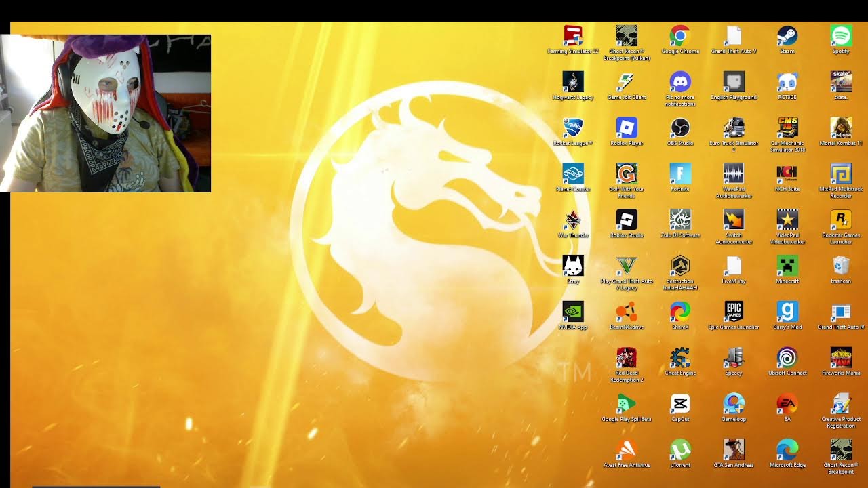Select the Grand Theft Auto IV shortcut
The height and width of the screenshot is (488, 868).
pyautogui.click(x=841, y=312)
